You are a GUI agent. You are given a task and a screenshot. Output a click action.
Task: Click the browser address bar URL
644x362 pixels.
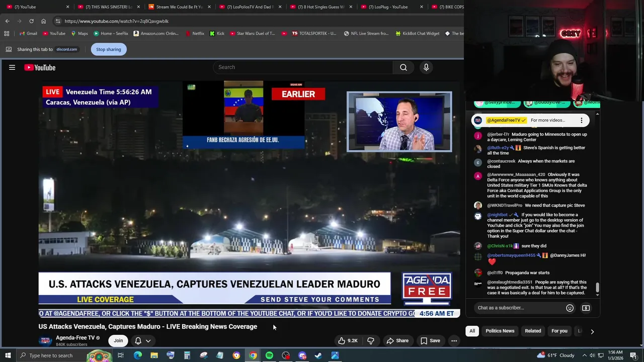[117, 21]
